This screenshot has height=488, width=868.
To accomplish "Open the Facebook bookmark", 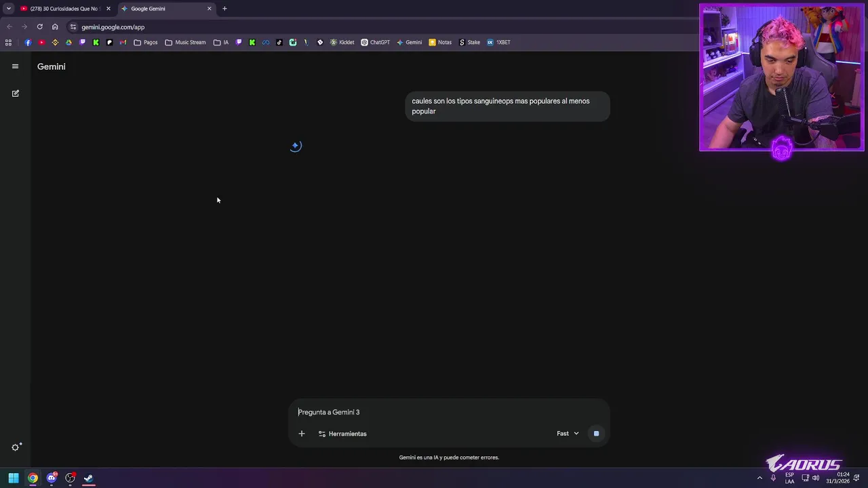I will tap(28, 42).
